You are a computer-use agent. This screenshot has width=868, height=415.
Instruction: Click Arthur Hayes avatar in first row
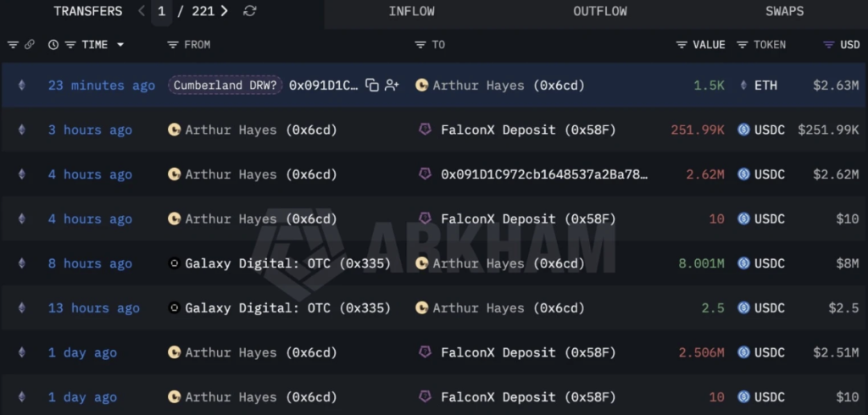click(x=422, y=86)
